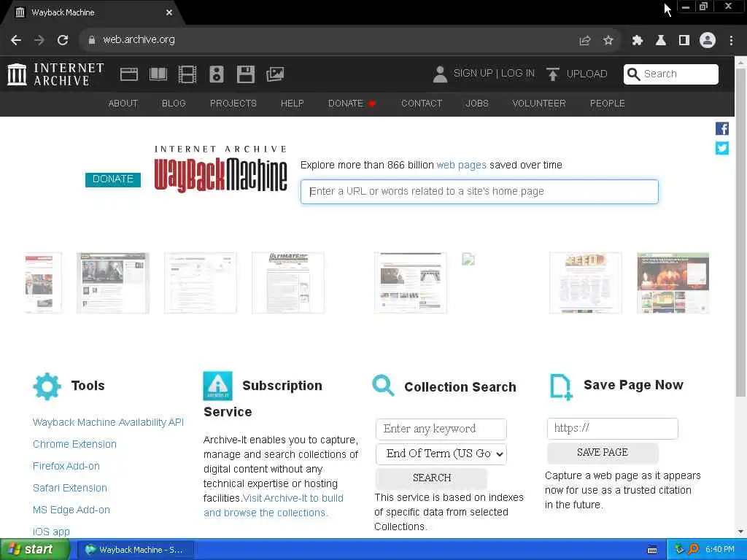Open the 'web pages' link
Image resolution: width=747 pixels, height=560 pixels.
tap(461, 166)
